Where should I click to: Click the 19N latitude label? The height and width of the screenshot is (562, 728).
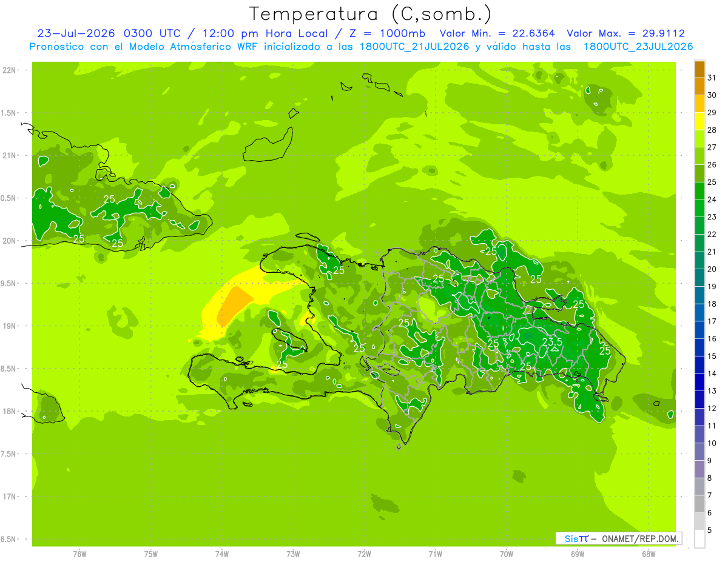(x=8, y=326)
